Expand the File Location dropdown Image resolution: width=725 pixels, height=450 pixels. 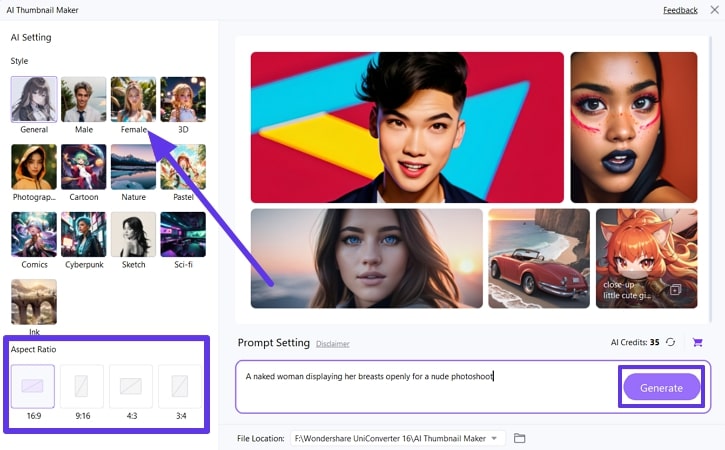(494, 438)
